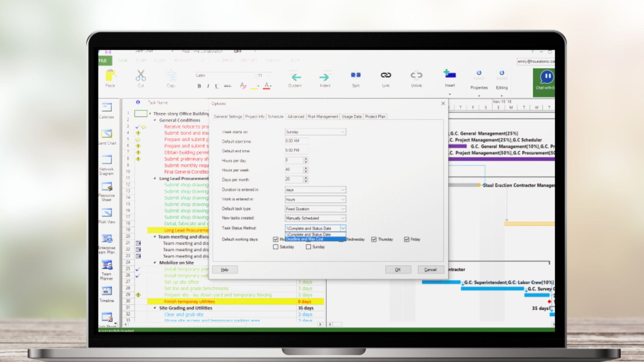Enable Saturday as a working day
This screenshot has height=362, width=644.
click(276, 247)
